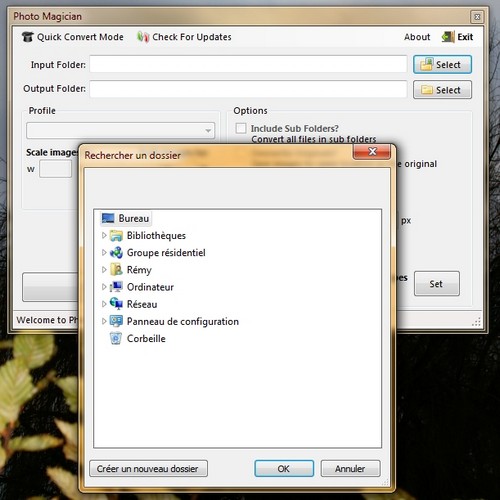The height and width of the screenshot is (500, 500).
Task: Select the Ordinateur computer icon
Action: pyautogui.click(x=116, y=287)
